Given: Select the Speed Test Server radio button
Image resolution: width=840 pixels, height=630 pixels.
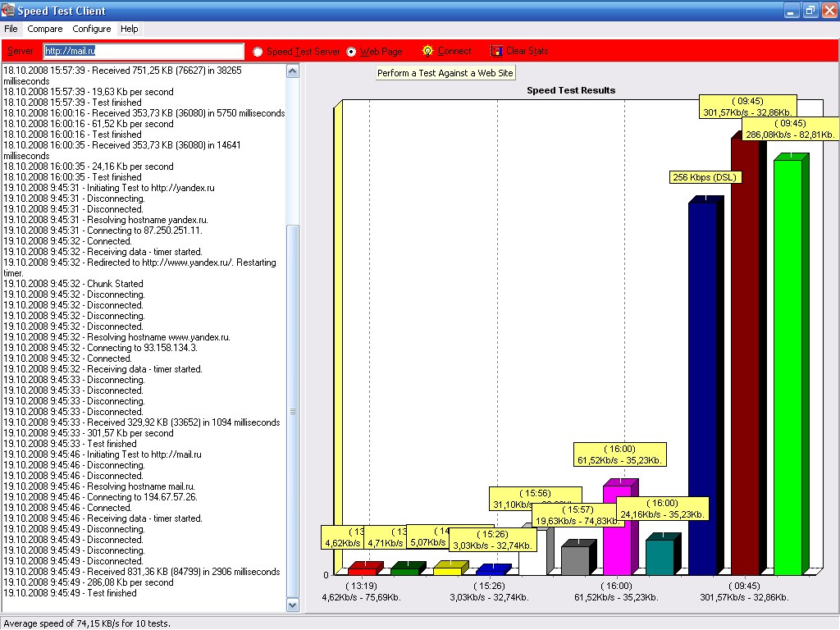Looking at the screenshot, I should (258, 52).
